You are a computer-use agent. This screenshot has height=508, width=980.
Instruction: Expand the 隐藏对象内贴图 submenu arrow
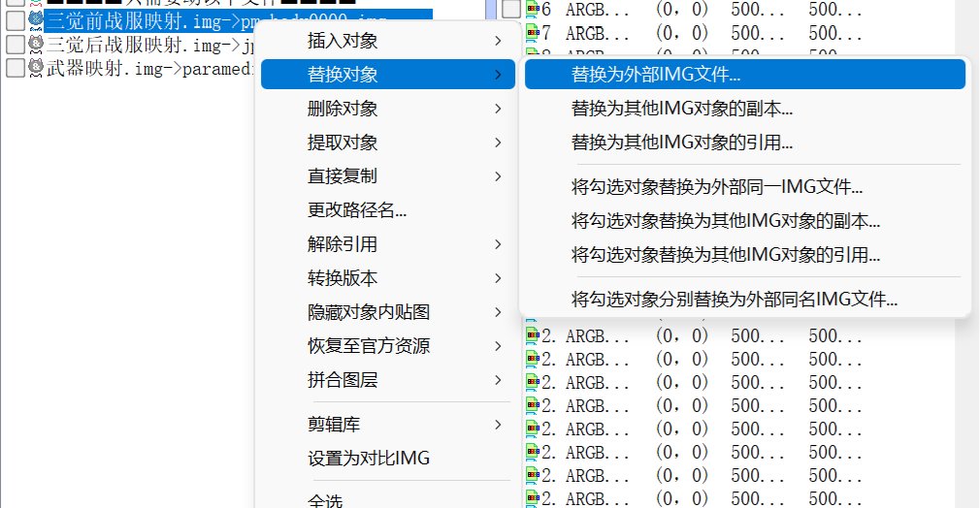point(498,312)
